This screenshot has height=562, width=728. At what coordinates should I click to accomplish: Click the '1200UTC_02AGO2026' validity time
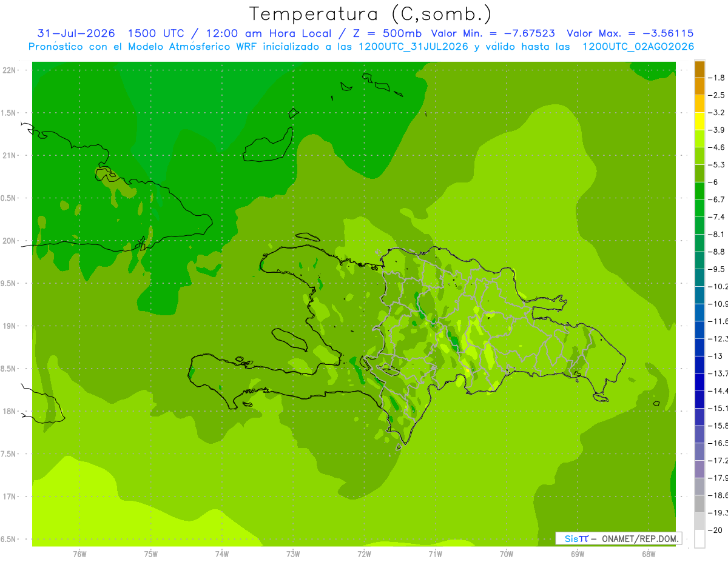pos(638,47)
